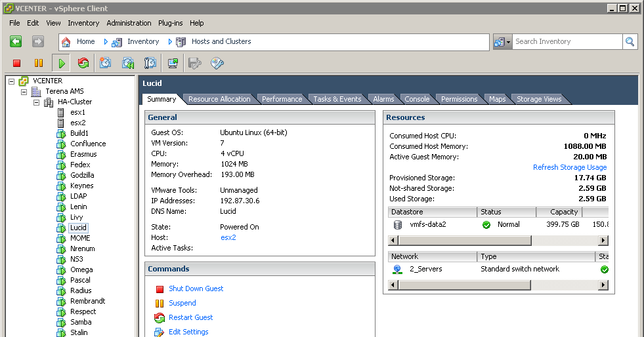Viewport: 644px width, 337px height.
Task: Expand the Inventory breadcrumb arrow
Action: (170, 42)
